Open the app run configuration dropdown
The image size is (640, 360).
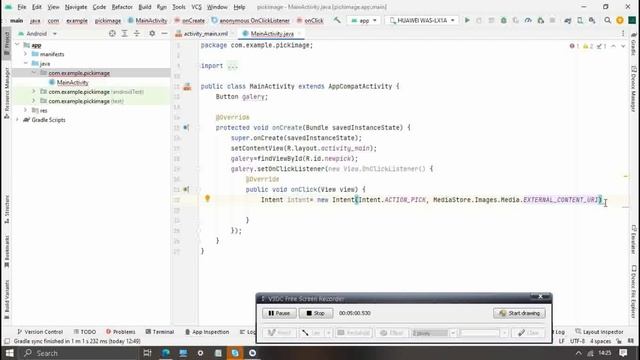point(364,20)
